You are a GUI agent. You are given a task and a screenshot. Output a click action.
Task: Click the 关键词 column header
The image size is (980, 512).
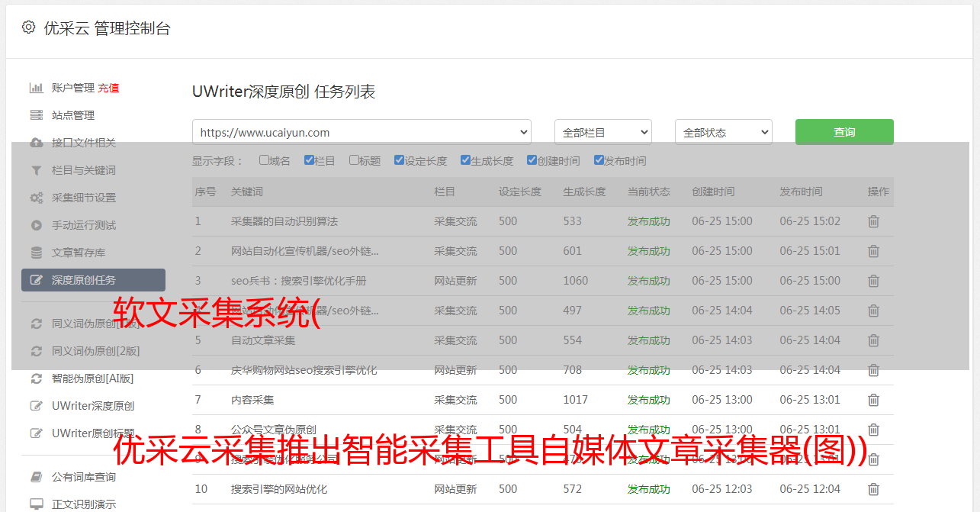click(x=247, y=192)
